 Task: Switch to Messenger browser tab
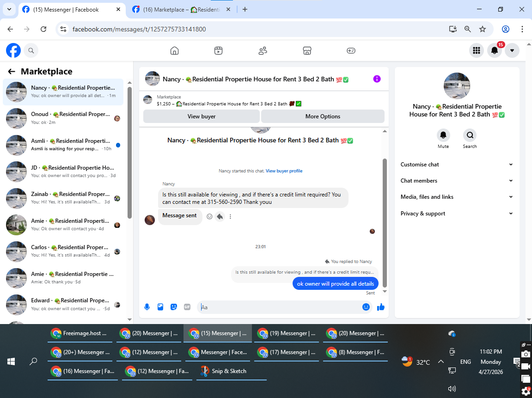[x=71, y=10]
